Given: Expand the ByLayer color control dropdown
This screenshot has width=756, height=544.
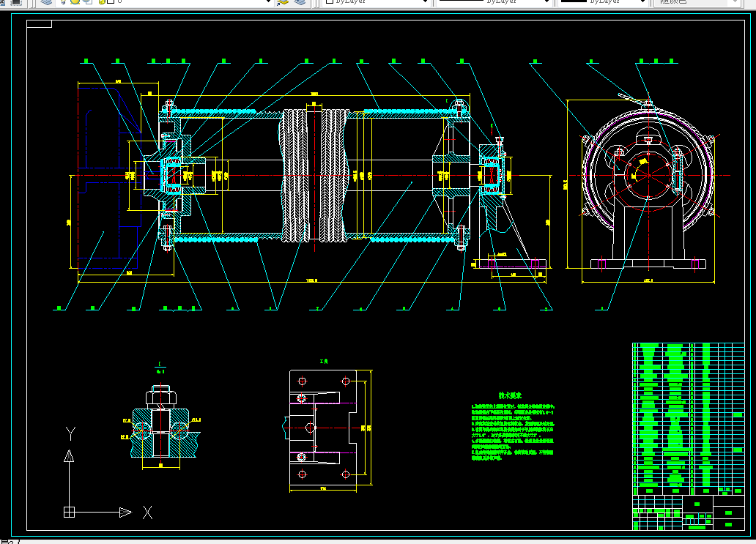Looking at the screenshot, I should [425, 2].
